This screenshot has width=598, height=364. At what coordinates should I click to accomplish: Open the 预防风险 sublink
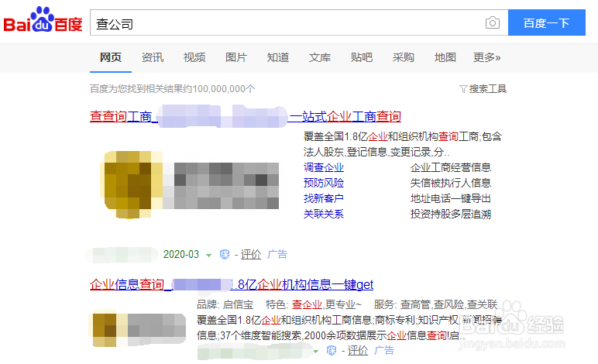324,183
